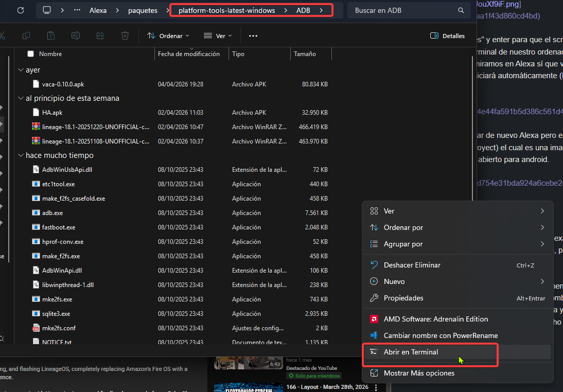Open the Ver dropdown in toolbar

coord(218,36)
